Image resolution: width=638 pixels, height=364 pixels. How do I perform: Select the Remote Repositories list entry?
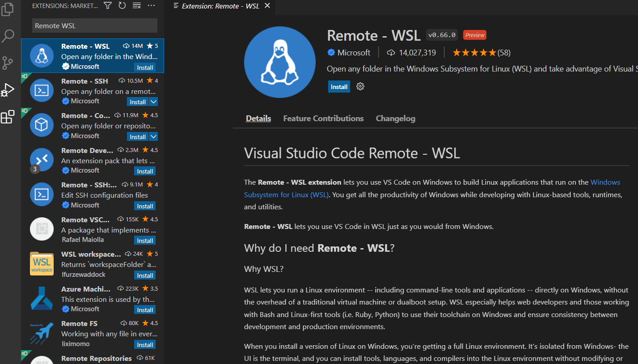click(93, 358)
